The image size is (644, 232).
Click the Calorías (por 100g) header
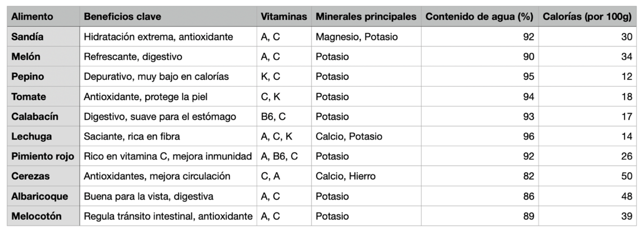tap(588, 16)
